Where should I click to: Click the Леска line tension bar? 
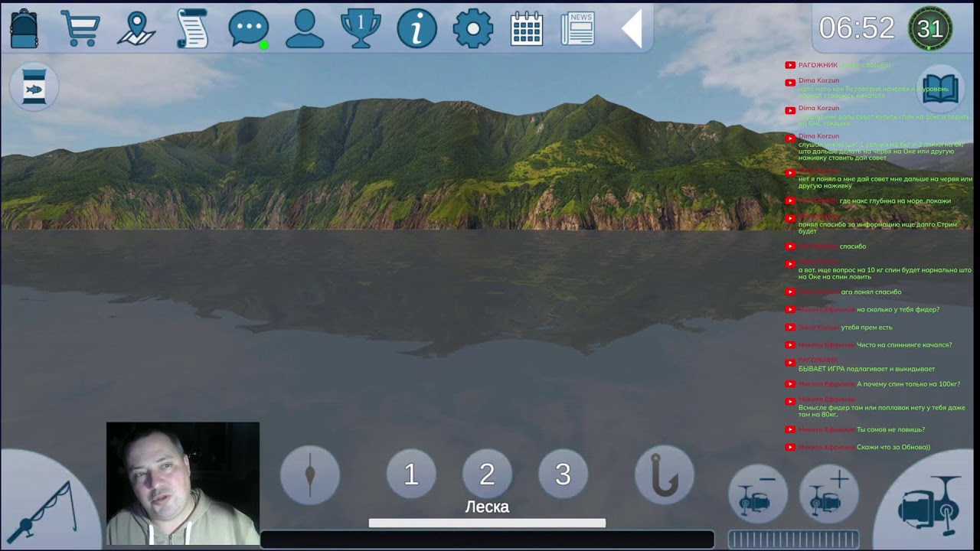click(487, 523)
